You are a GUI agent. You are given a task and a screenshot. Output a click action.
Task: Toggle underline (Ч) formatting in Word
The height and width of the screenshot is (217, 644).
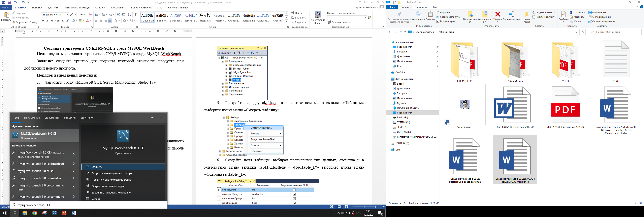(x=52, y=21)
